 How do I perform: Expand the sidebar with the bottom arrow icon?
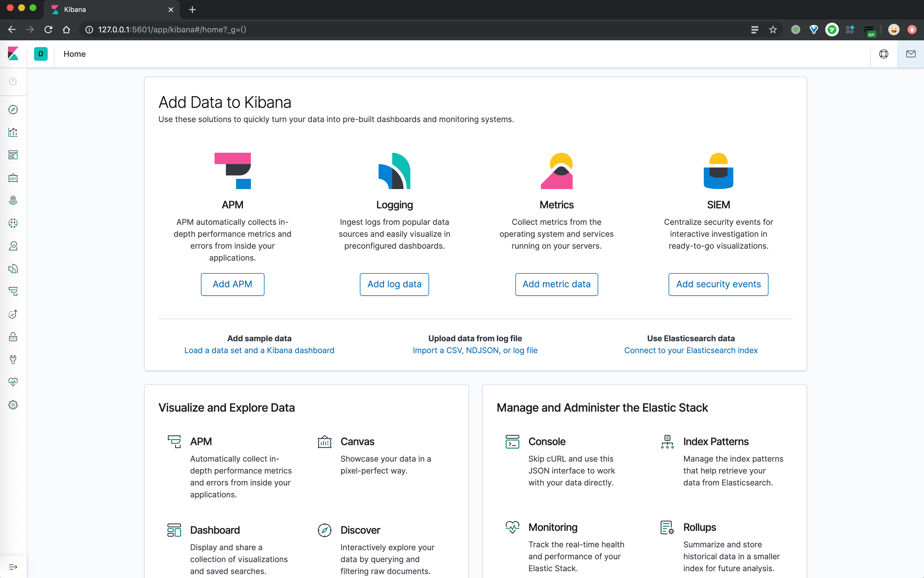[x=13, y=567]
